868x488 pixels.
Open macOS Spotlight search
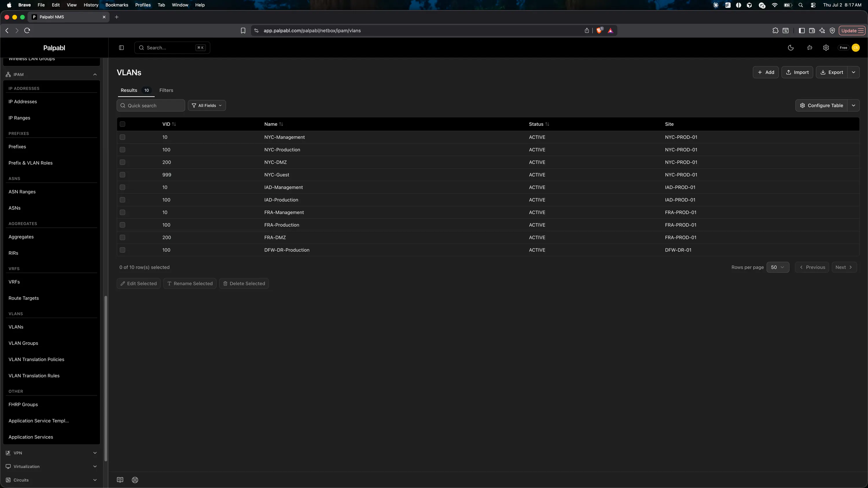click(801, 5)
